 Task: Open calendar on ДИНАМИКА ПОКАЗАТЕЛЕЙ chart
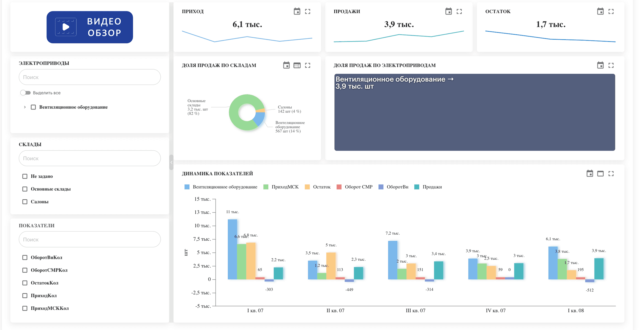[x=590, y=174]
